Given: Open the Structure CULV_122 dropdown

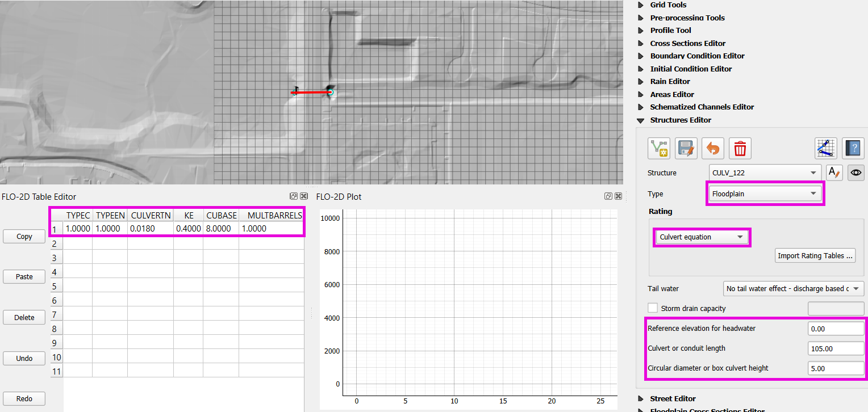Looking at the screenshot, I should (765, 173).
